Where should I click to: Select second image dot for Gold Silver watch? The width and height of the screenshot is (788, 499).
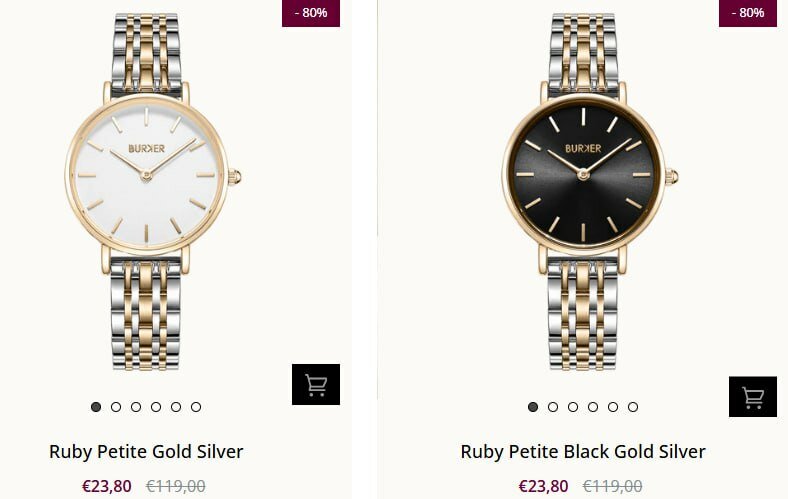click(x=116, y=407)
